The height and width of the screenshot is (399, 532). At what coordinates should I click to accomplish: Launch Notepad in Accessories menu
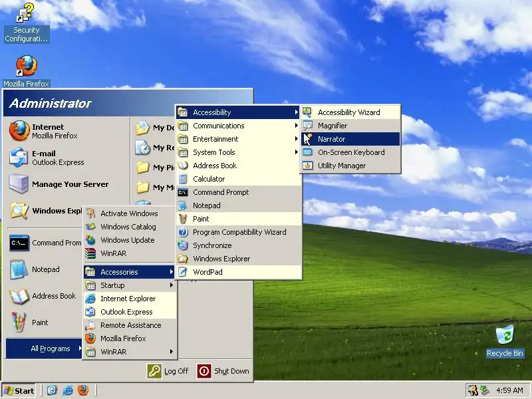[238, 205]
